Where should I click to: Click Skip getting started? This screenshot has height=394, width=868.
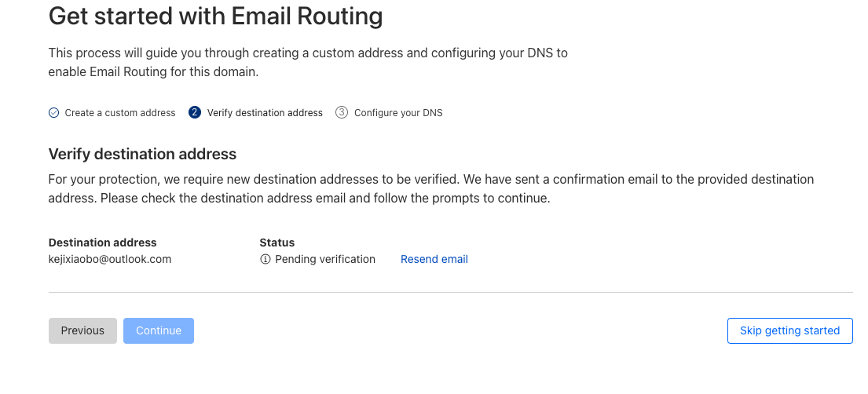pos(789,331)
